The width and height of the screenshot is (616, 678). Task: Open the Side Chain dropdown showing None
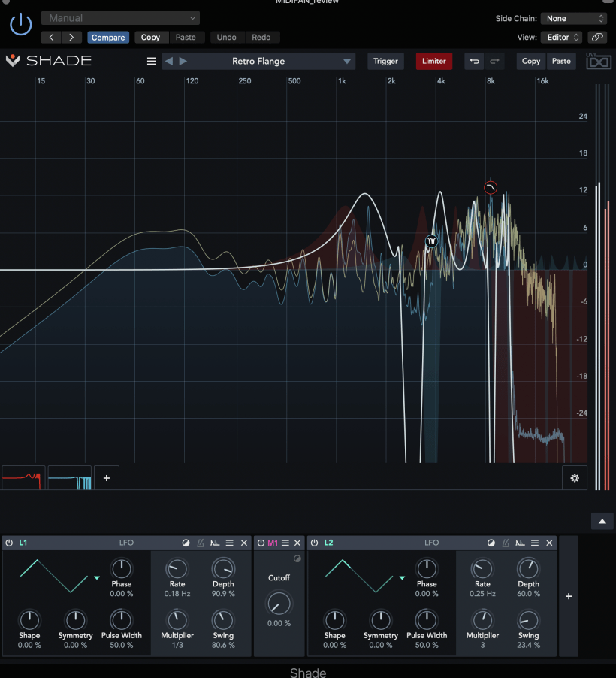coord(574,17)
